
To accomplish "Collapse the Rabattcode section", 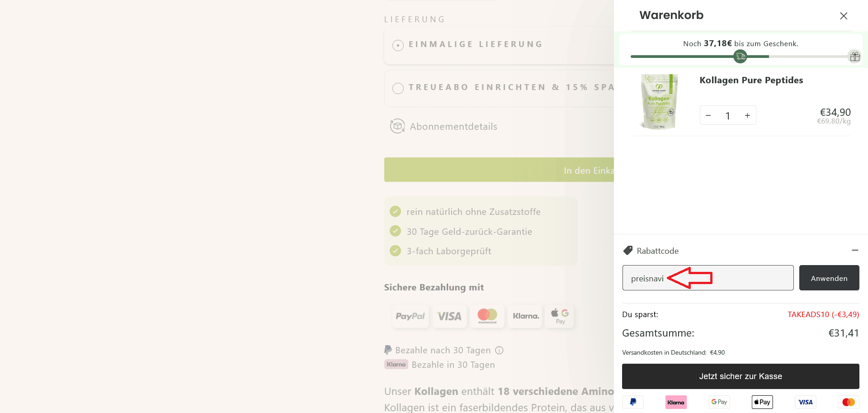I will (855, 250).
